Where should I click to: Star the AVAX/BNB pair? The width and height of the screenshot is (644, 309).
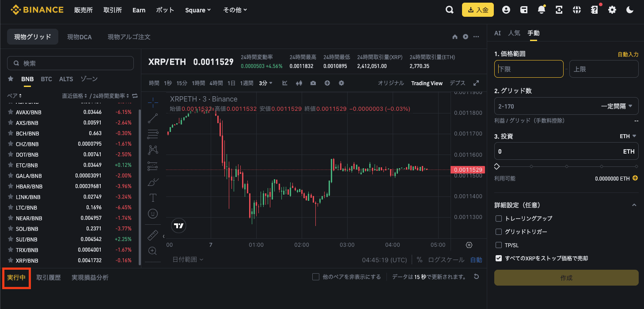pos(10,112)
